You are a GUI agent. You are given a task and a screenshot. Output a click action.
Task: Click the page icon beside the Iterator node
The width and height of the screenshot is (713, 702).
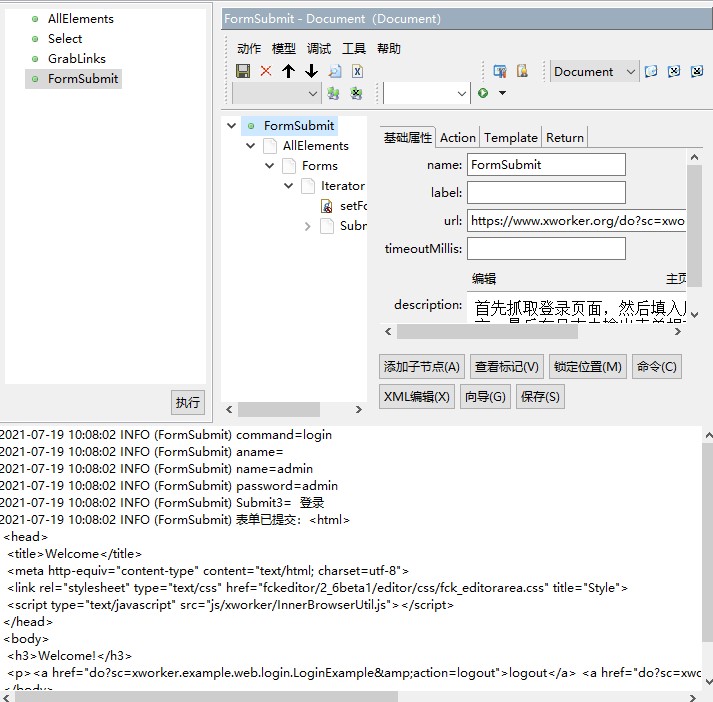(x=308, y=186)
